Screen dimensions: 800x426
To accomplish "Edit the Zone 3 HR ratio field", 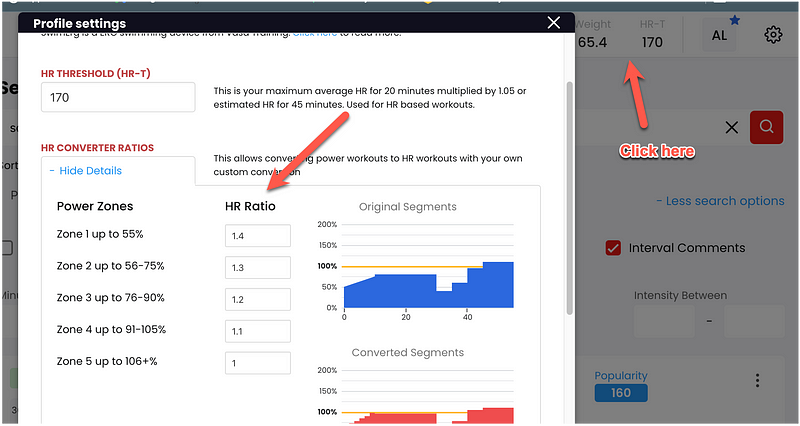I will [258, 299].
